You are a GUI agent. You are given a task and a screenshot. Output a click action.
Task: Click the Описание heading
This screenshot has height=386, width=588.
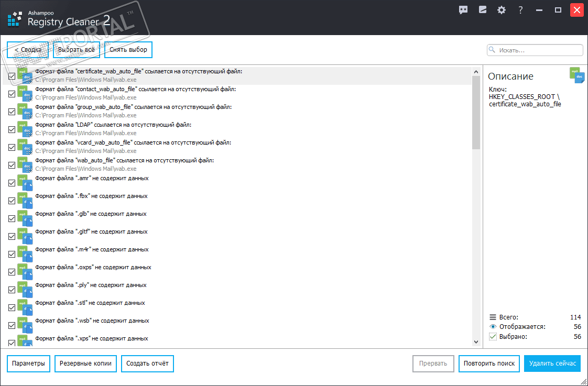(x=510, y=76)
